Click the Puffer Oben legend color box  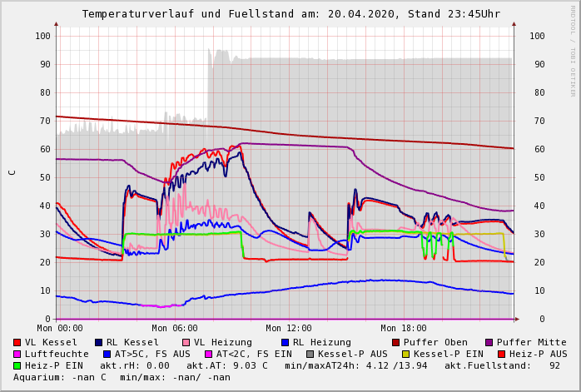pos(396,342)
